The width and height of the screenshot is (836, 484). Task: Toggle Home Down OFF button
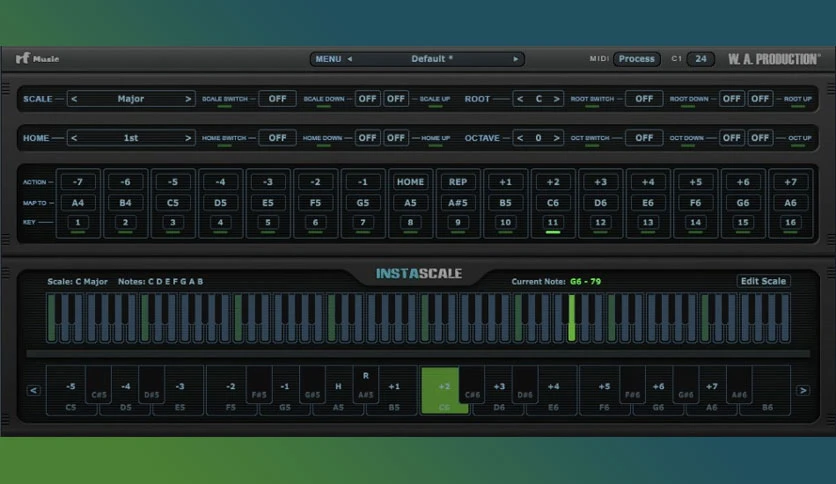pos(367,138)
